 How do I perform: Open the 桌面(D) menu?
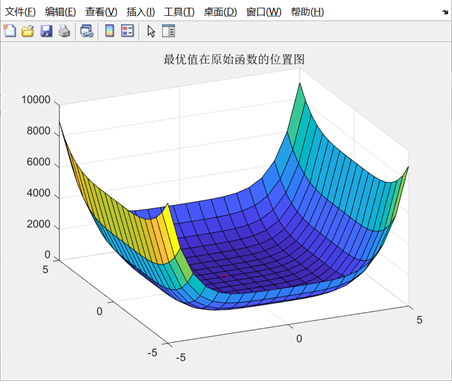[x=220, y=12]
